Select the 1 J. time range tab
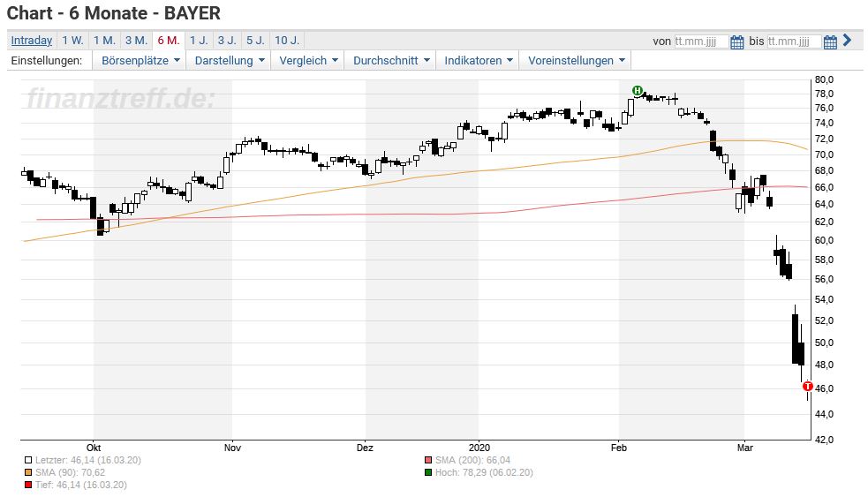 pos(199,41)
